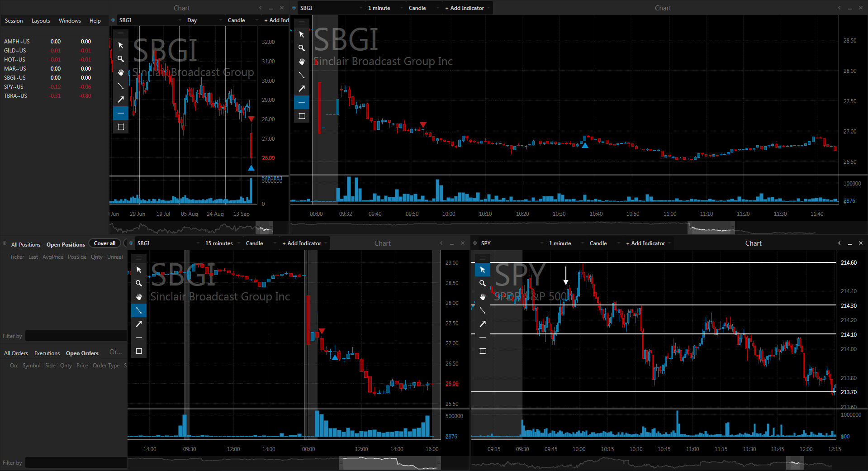Image resolution: width=868 pixels, height=471 pixels.
Task: Open 15 minutes timeframe dropdown
Action: click(222, 243)
